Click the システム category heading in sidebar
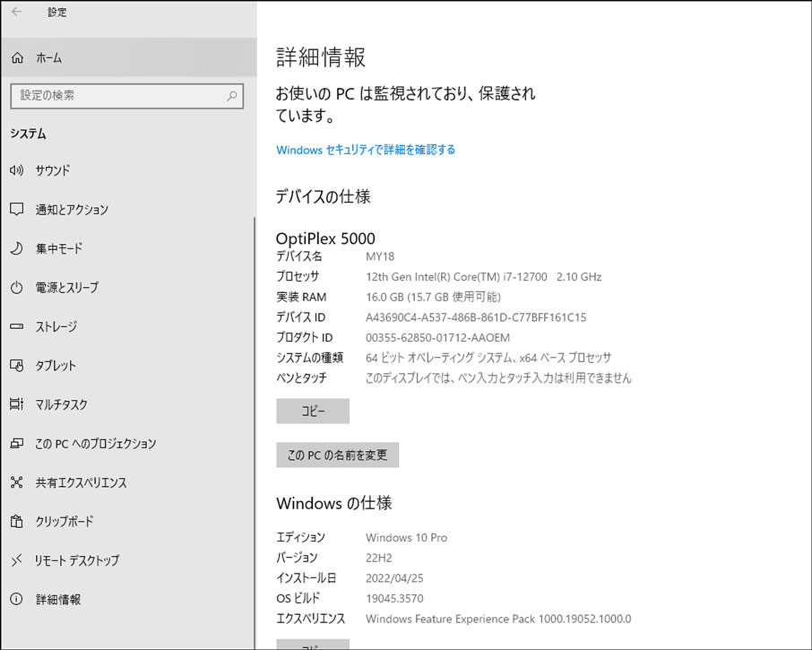Image resolution: width=812 pixels, height=650 pixels. click(29, 134)
